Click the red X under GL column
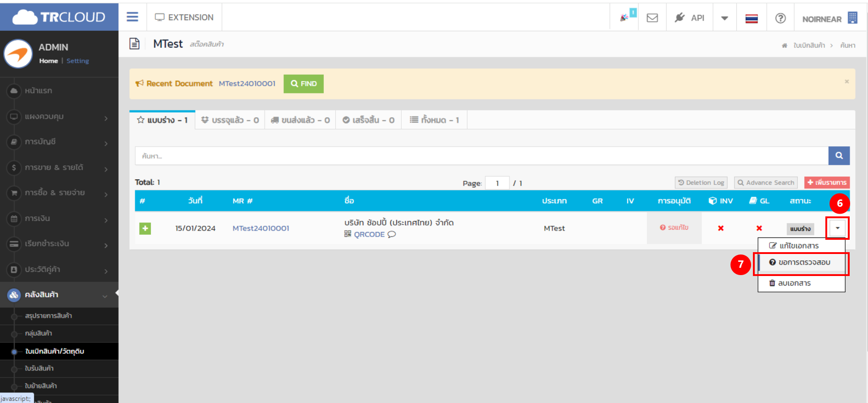Screen dimensions: 868x403 [x=759, y=228]
